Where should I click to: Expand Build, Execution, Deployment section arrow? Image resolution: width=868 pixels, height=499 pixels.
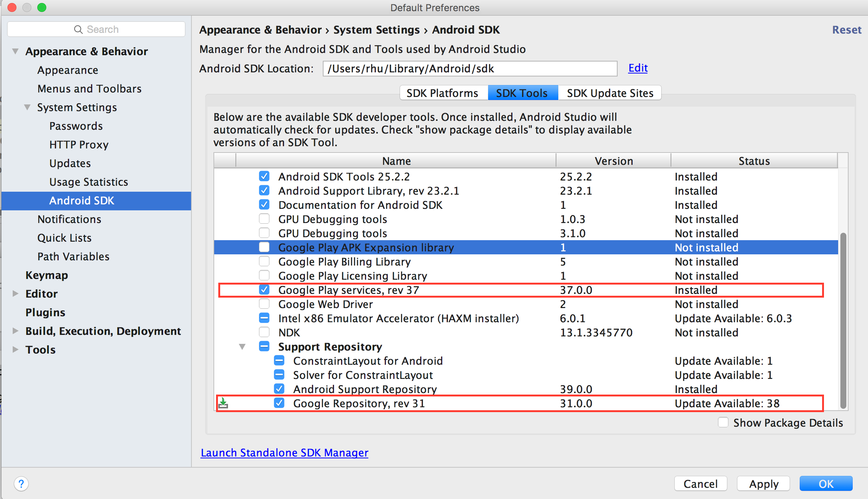15,331
